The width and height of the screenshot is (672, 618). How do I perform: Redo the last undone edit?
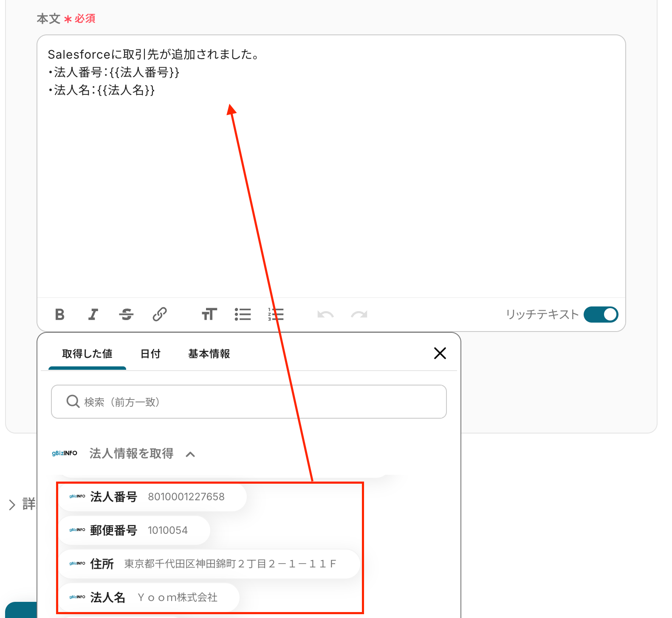tap(359, 315)
